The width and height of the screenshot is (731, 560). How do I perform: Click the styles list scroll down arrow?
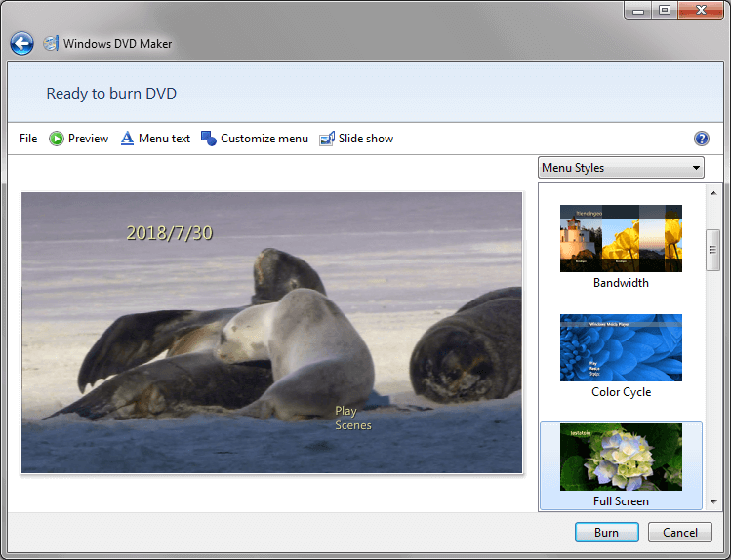[713, 501]
